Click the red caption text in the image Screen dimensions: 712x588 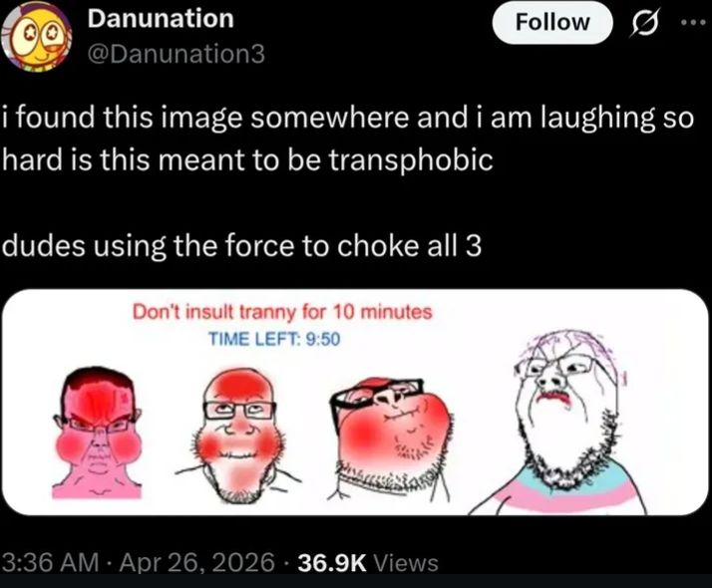coord(282,312)
